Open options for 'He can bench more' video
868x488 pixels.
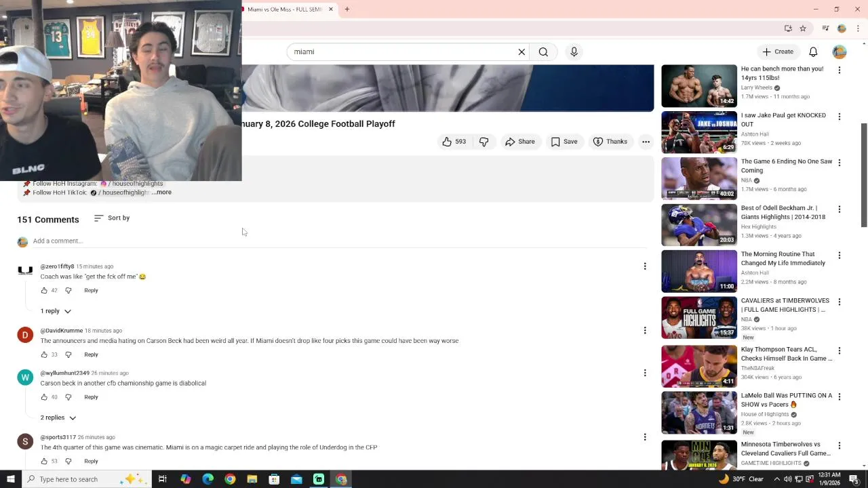(840, 70)
